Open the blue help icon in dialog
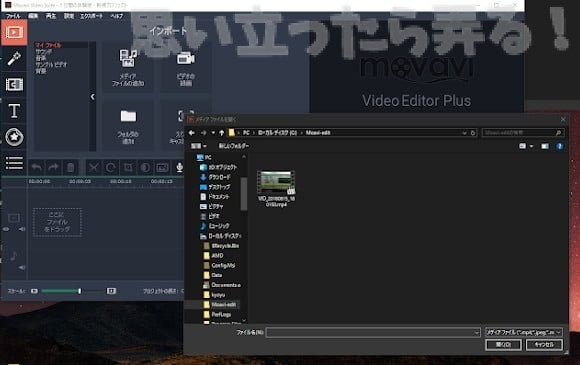Screen dimensions: 580x365 coord(559,146)
